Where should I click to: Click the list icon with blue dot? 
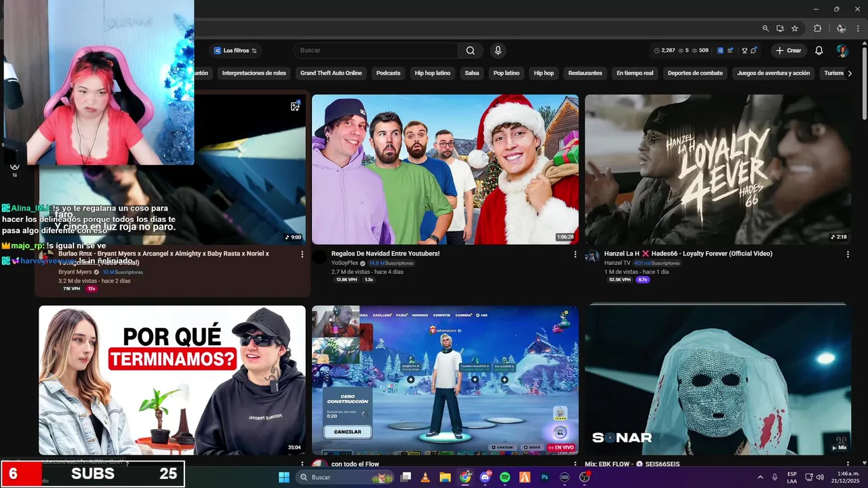click(x=731, y=51)
